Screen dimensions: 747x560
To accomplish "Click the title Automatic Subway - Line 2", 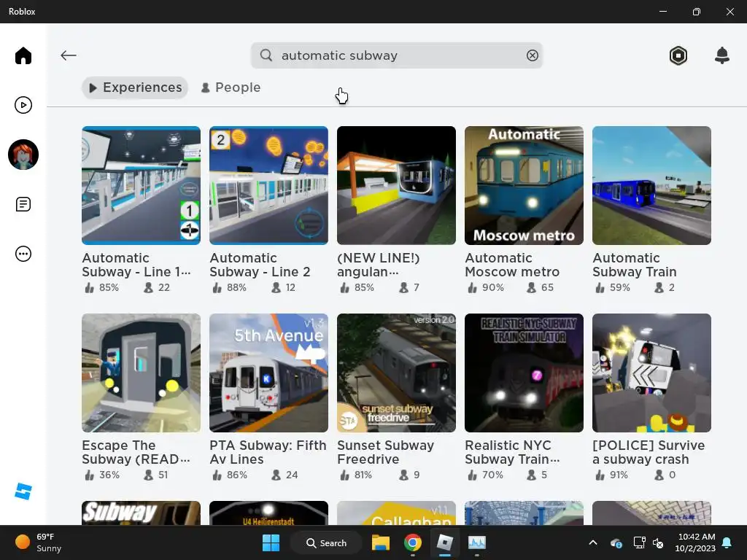I will point(260,265).
